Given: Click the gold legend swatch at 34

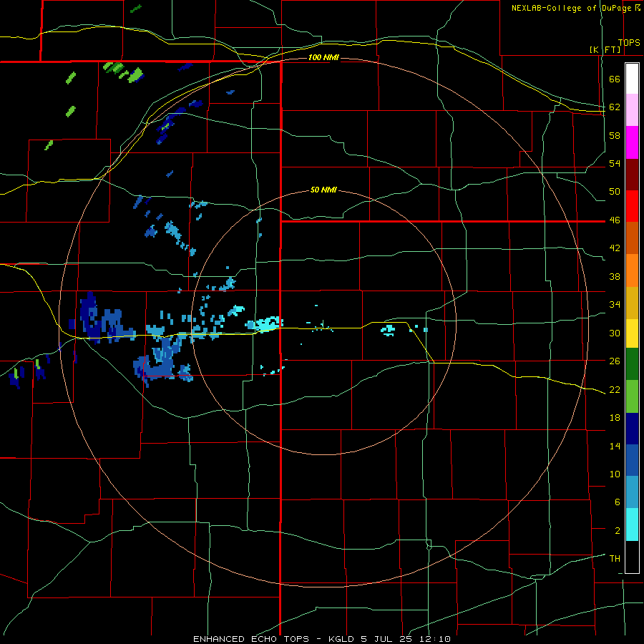Looking at the screenshot, I should pos(632,303).
